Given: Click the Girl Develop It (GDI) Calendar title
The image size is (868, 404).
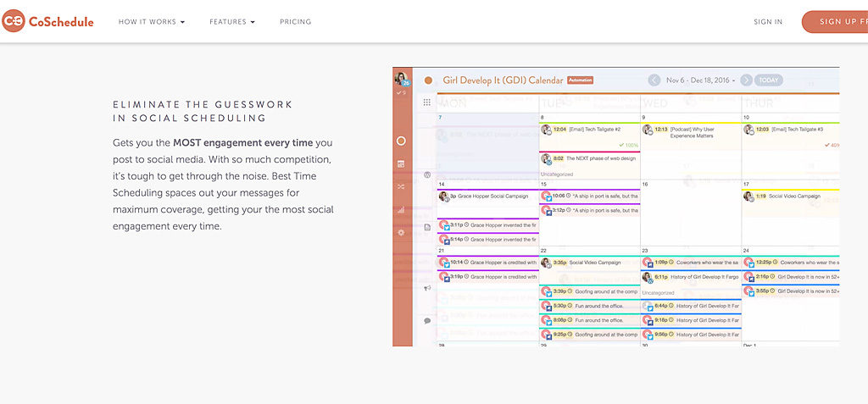Looking at the screenshot, I should [x=503, y=80].
